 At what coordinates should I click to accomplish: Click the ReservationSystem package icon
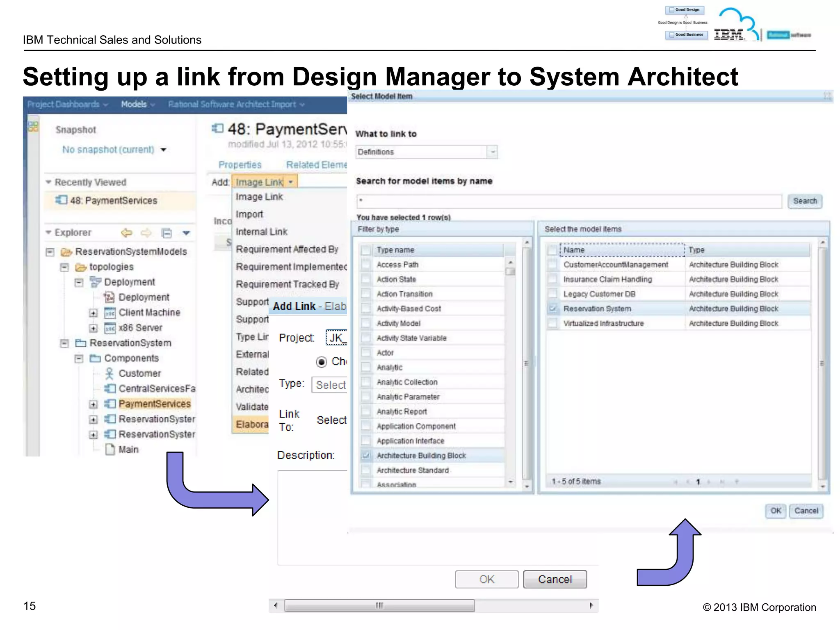click(80, 343)
